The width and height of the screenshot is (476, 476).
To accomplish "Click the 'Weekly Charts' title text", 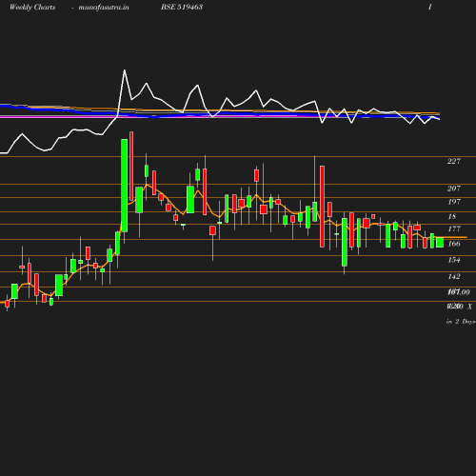I will (32, 7).
